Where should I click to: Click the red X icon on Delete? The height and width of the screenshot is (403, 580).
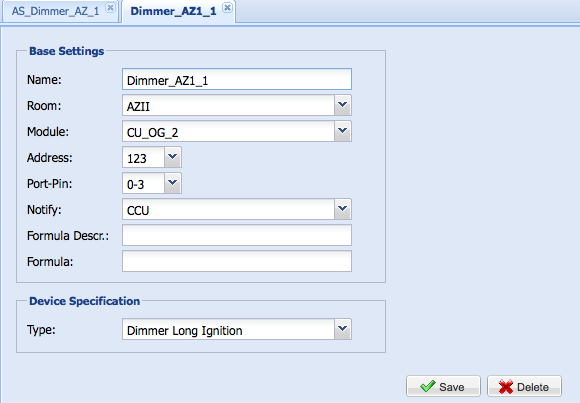[x=506, y=387]
